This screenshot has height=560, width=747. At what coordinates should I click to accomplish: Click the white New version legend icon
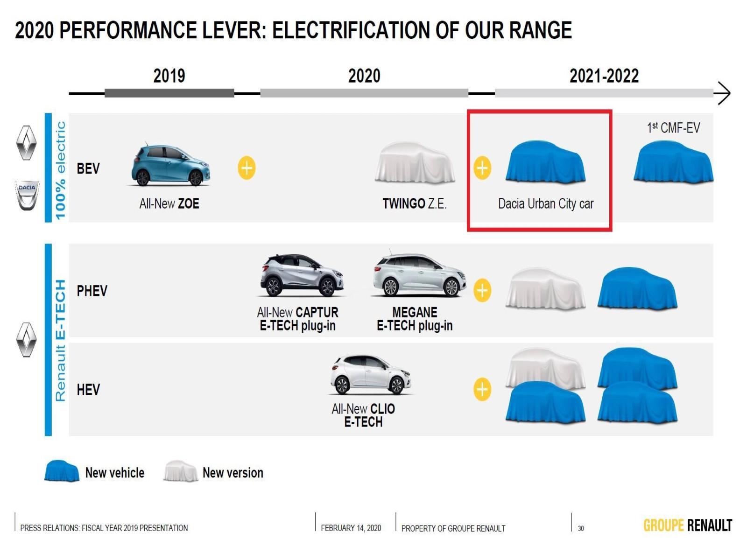coord(181,471)
